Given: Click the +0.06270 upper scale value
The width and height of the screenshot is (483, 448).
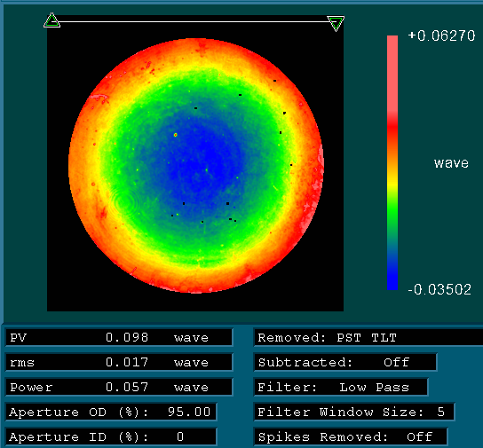Looking at the screenshot, I should pyautogui.click(x=441, y=35).
